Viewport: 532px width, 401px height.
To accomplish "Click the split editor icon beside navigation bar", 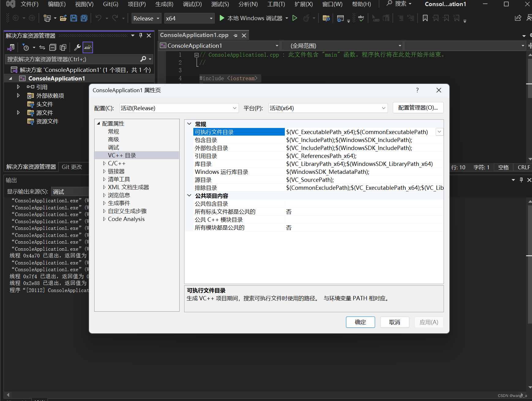I will (530, 46).
